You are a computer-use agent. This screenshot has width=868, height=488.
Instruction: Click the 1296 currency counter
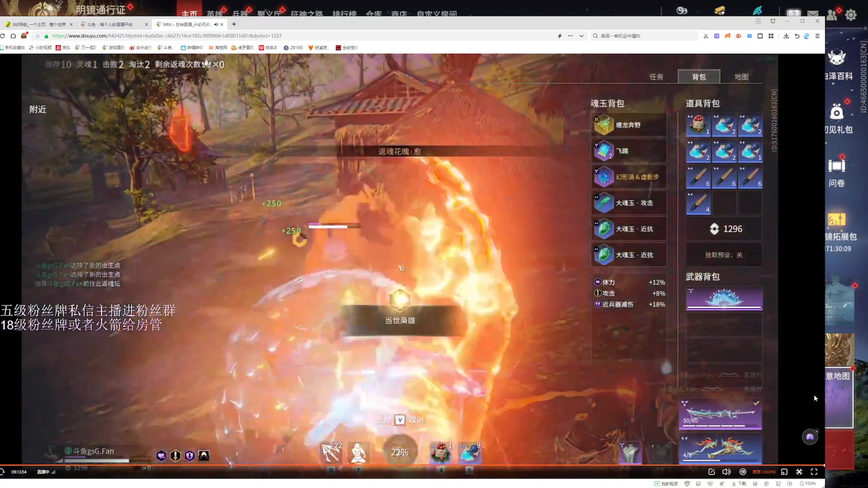pyautogui.click(x=724, y=229)
